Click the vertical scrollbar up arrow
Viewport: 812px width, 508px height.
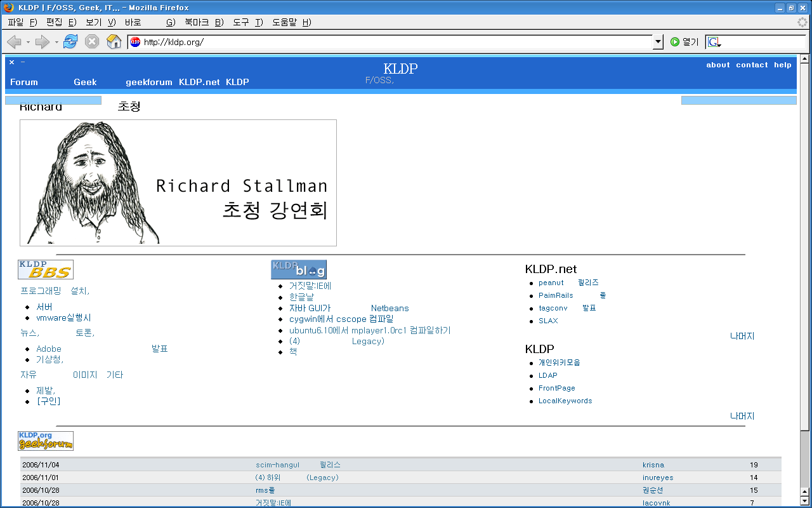tap(805, 58)
